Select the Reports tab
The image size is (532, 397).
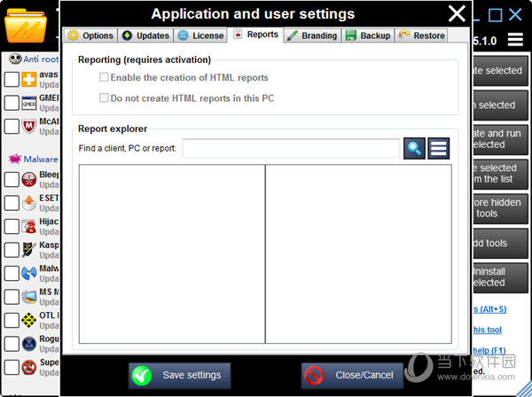click(x=256, y=35)
